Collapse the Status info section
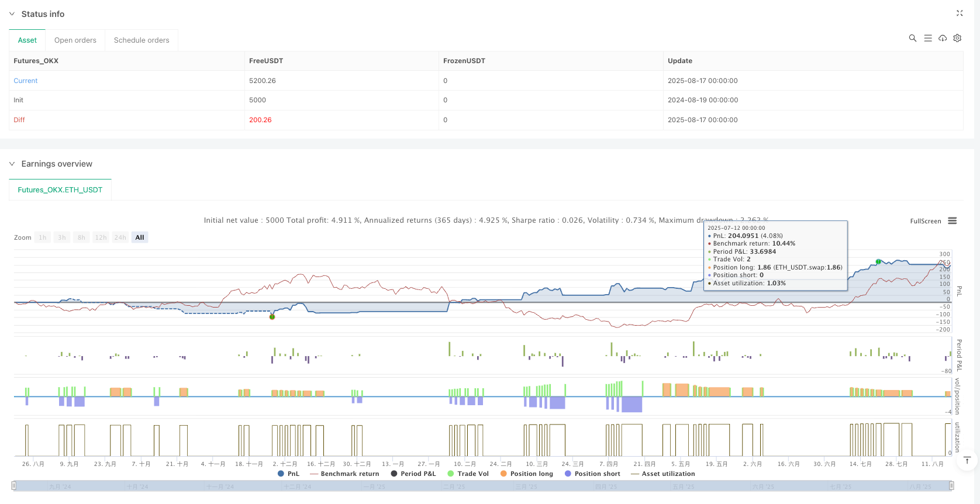The height and width of the screenshot is (504, 980). [x=12, y=14]
